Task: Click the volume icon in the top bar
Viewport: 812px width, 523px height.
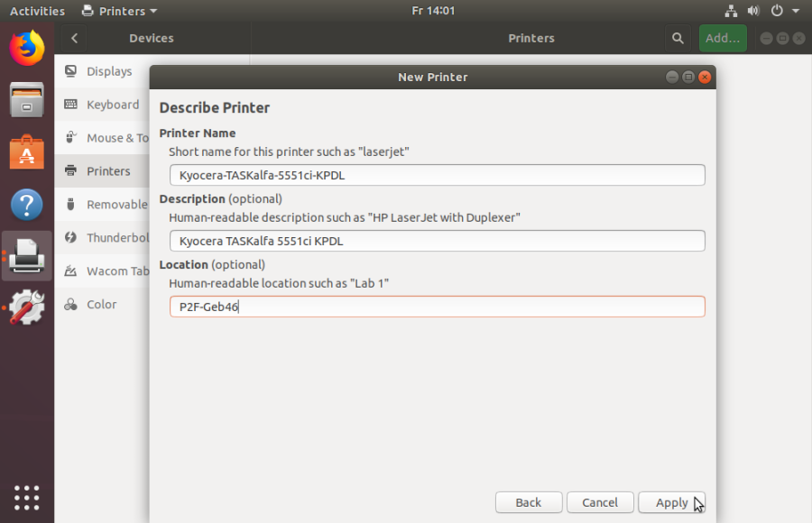Action: pyautogui.click(x=752, y=11)
